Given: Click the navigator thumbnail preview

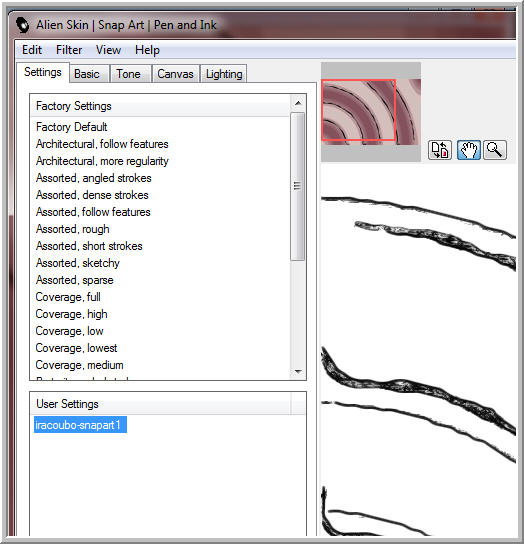Looking at the screenshot, I should [x=371, y=112].
